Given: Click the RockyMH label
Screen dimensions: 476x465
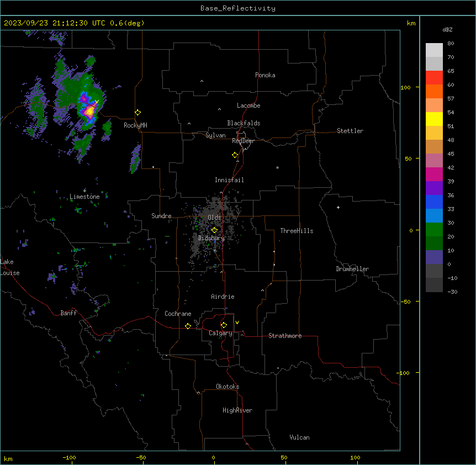Looking at the screenshot, I should click(135, 125).
